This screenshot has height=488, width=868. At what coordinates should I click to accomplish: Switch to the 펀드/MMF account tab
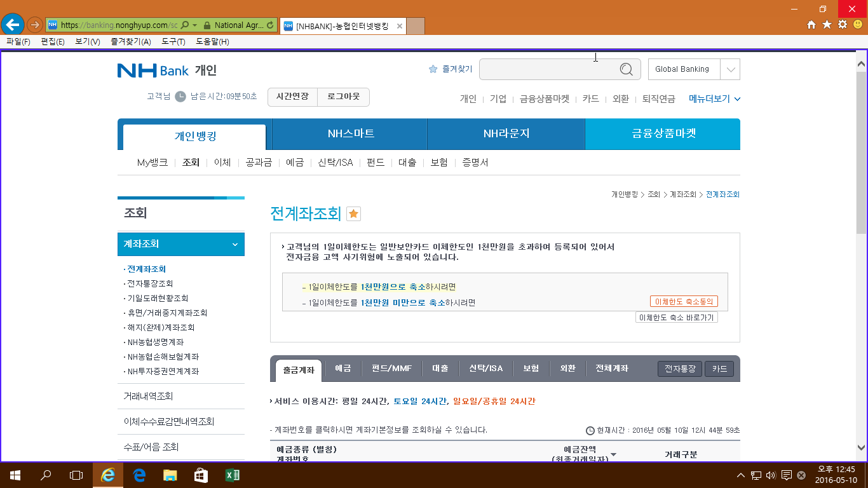(x=392, y=369)
